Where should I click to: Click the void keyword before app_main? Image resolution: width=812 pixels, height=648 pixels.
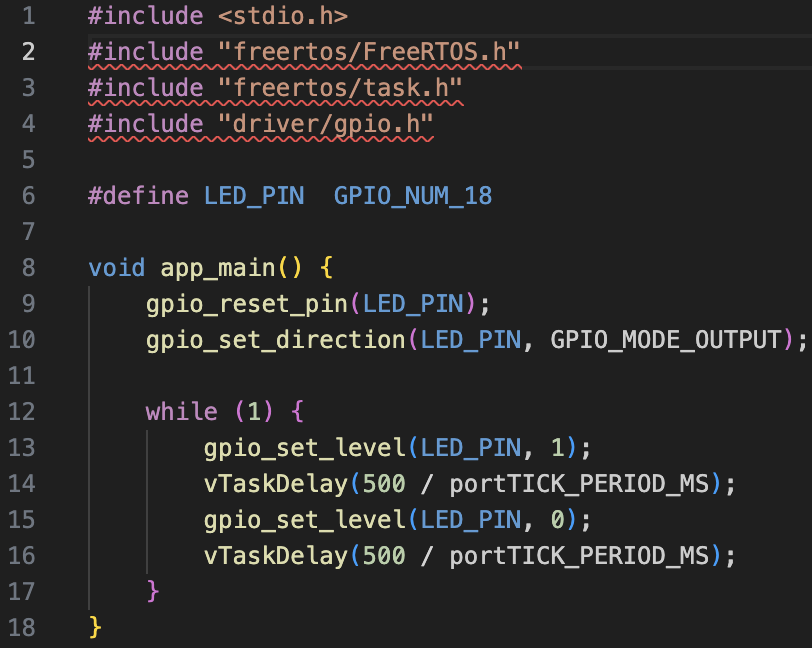click(x=116, y=268)
